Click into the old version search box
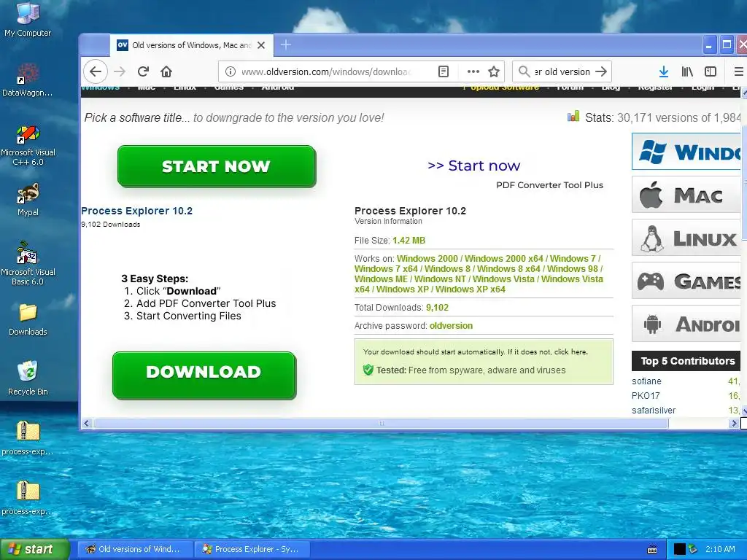 point(562,71)
